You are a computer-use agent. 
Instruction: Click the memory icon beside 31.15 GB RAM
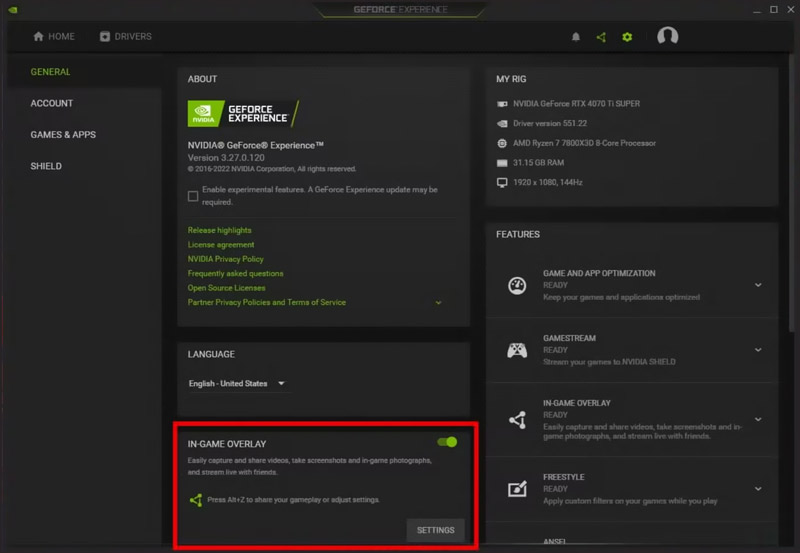pos(502,163)
